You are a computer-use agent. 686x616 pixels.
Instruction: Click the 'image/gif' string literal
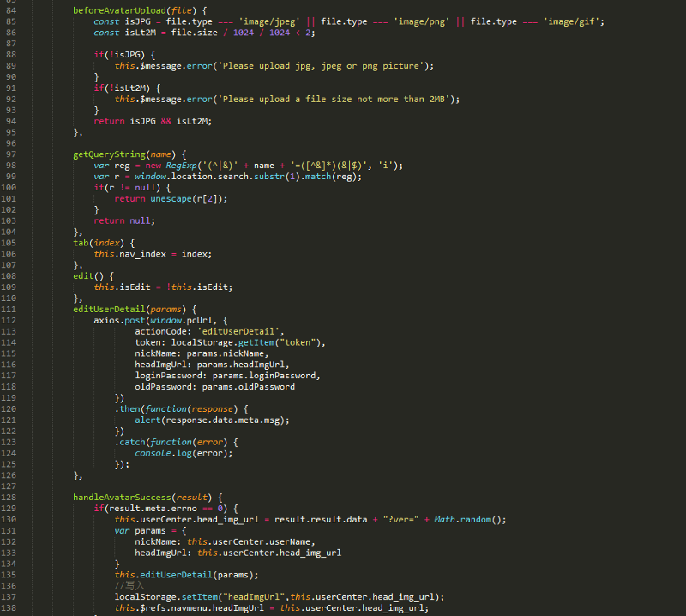pos(573,21)
